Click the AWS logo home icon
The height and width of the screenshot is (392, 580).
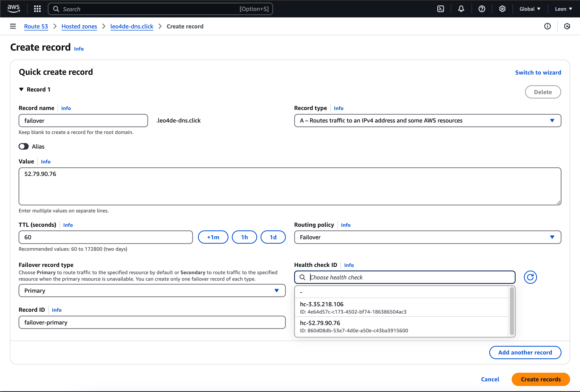pyautogui.click(x=14, y=8)
